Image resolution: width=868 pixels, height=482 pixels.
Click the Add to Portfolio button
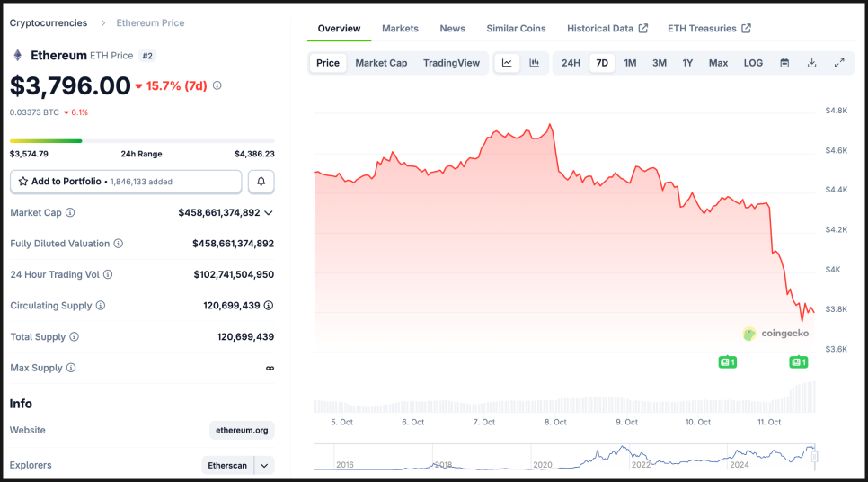(x=126, y=182)
